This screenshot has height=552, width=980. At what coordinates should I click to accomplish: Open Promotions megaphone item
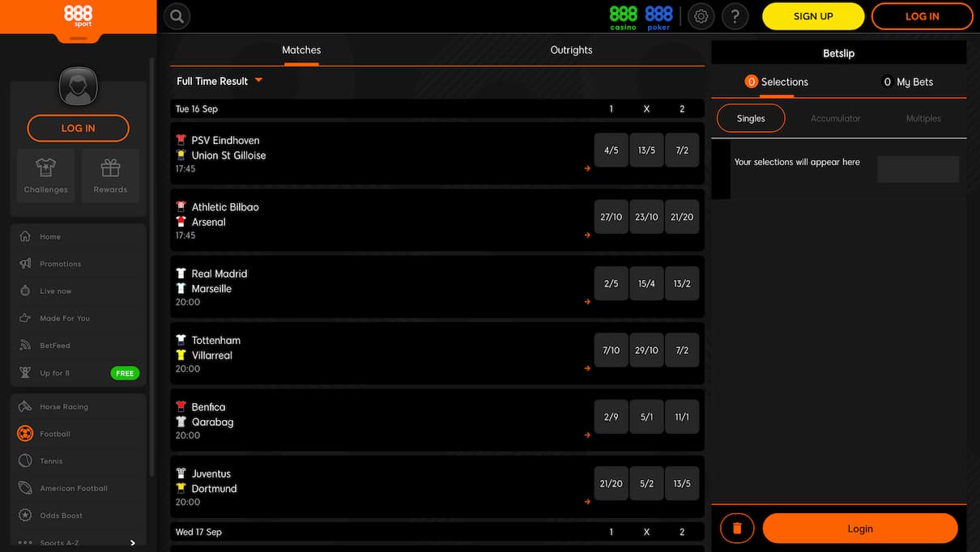(79, 264)
